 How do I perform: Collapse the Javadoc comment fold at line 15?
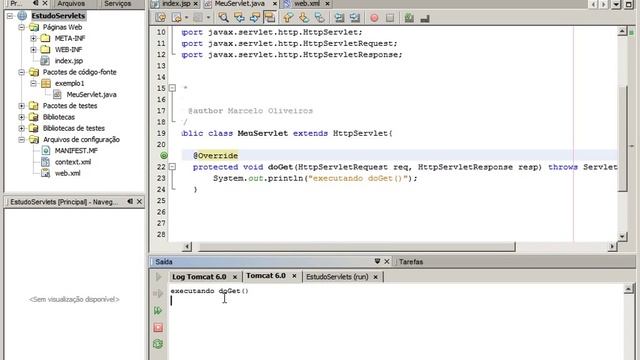pos(172,88)
